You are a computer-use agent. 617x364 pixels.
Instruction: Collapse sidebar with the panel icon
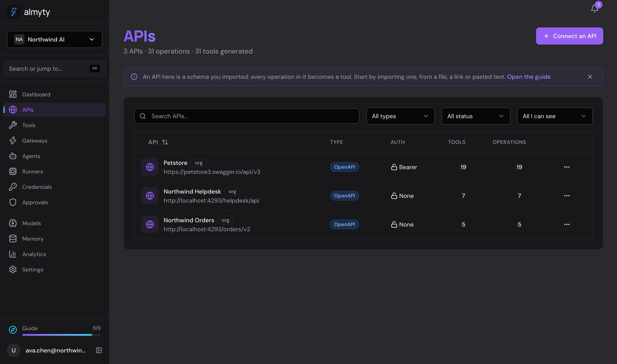pyautogui.click(x=99, y=350)
